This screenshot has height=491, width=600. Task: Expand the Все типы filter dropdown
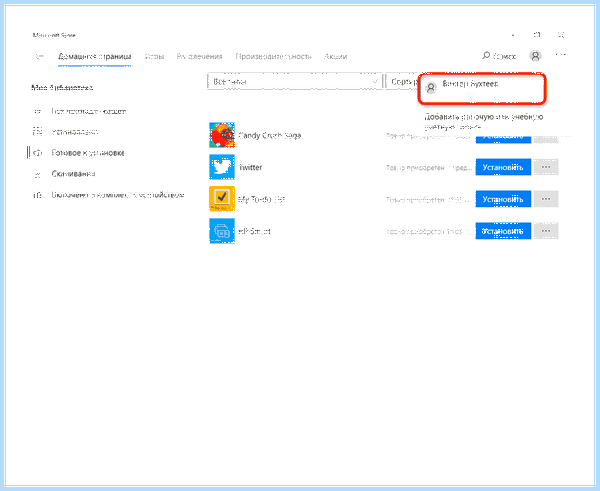(x=295, y=82)
